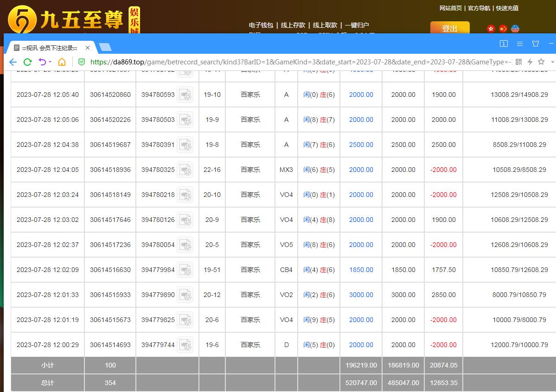
Task: Click table code CB4 cell
Action: click(286, 270)
